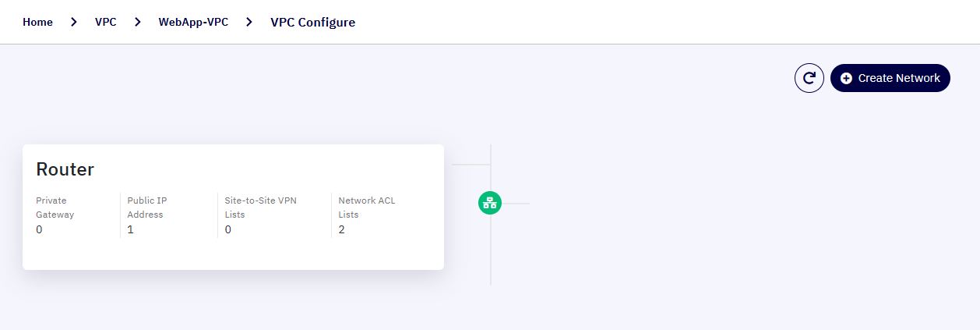The image size is (980, 330).
Task: Click the green network node icon
Action: (x=490, y=204)
